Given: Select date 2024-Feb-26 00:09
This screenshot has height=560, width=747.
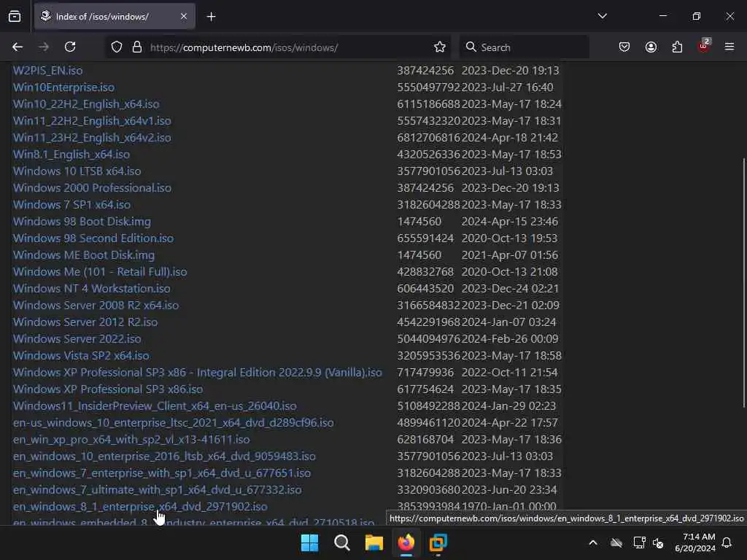Looking at the screenshot, I should click(510, 338).
